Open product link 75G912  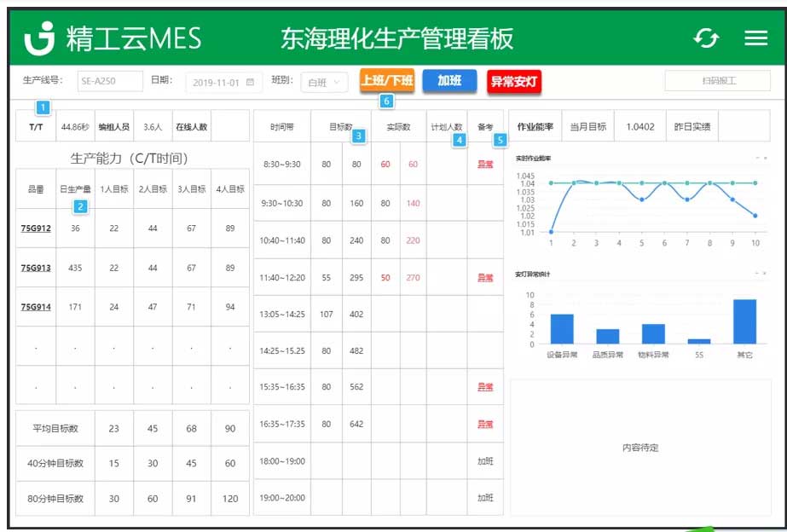point(36,228)
